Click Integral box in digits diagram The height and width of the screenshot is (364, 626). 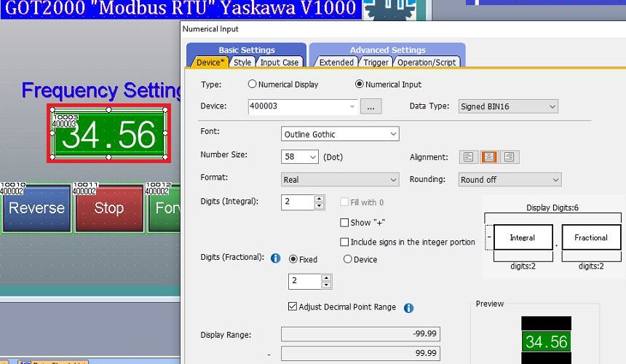click(523, 237)
